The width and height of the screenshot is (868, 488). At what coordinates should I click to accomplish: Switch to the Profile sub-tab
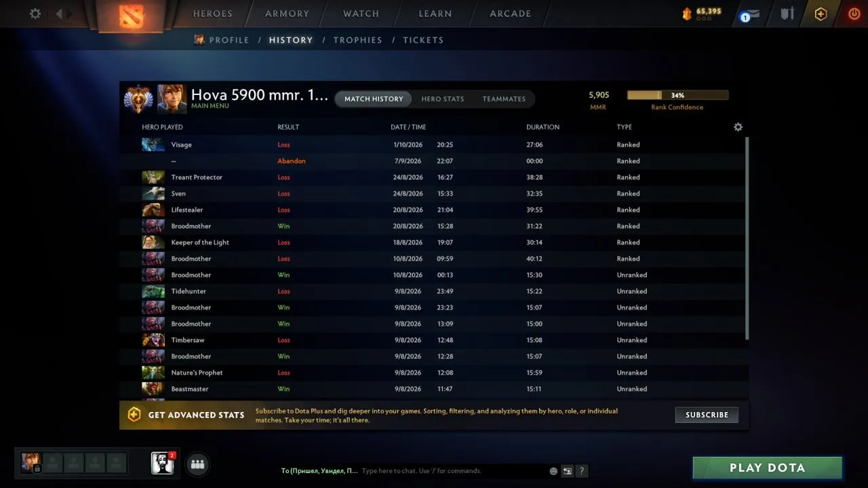tap(229, 40)
